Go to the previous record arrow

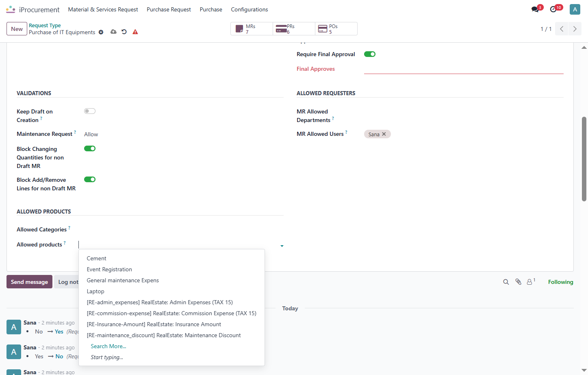tap(562, 29)
